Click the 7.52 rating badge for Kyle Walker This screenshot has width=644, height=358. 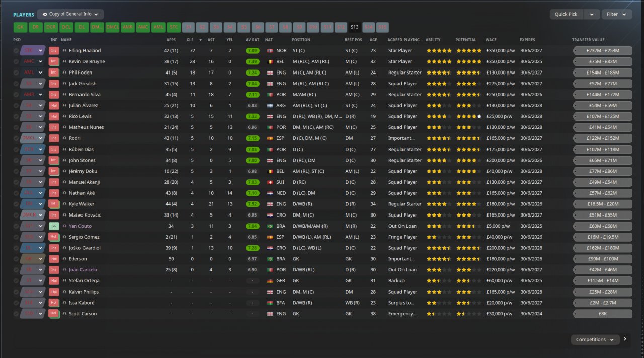(x=253, y=204)
